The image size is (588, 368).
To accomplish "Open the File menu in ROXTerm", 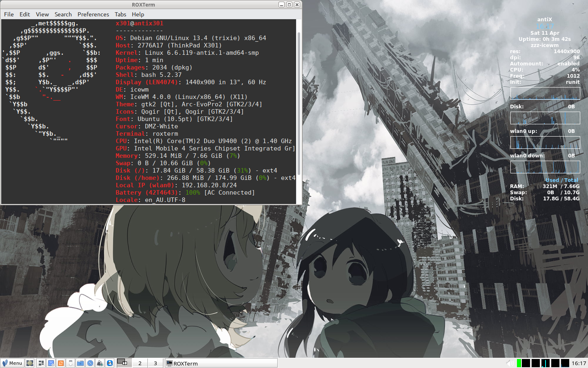I will coord(9,14).
